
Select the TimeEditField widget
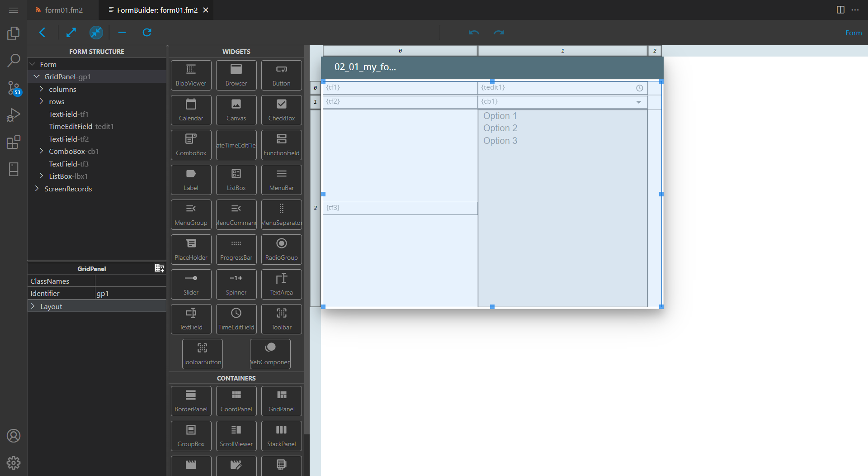[236, 319]
